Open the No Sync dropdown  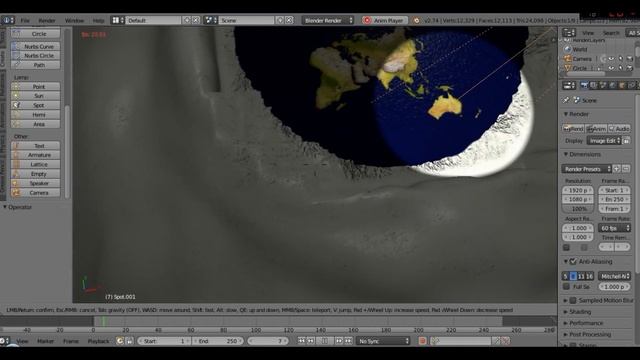[383, 341]
